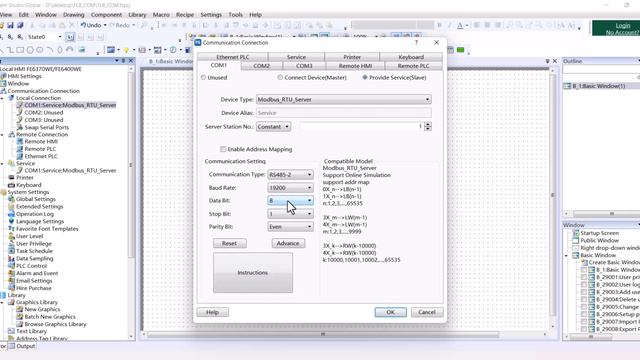Screen dimensions: 640x360
Task: Click the Save icon in the toolbar
Action: click(10, 25)
